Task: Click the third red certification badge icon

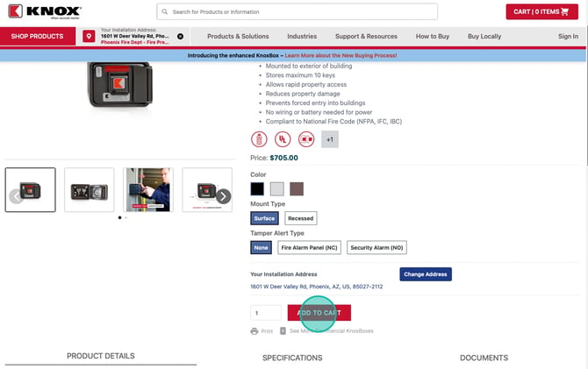Action: (306, 139)
